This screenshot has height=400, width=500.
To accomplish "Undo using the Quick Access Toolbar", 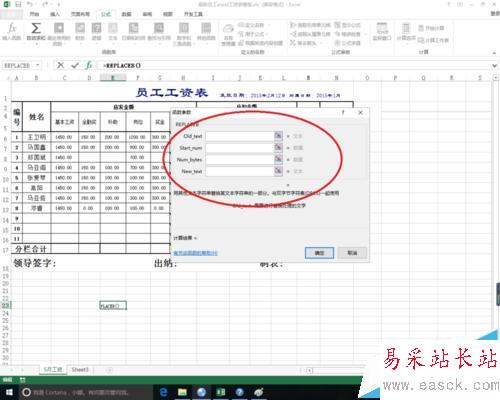I will click(x=30, y=4).
